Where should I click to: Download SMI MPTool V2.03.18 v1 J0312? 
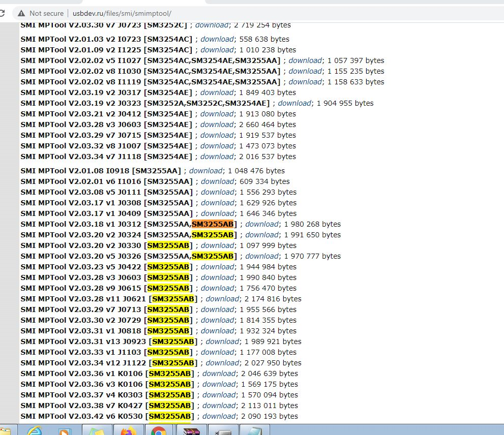tap(262, 224)
